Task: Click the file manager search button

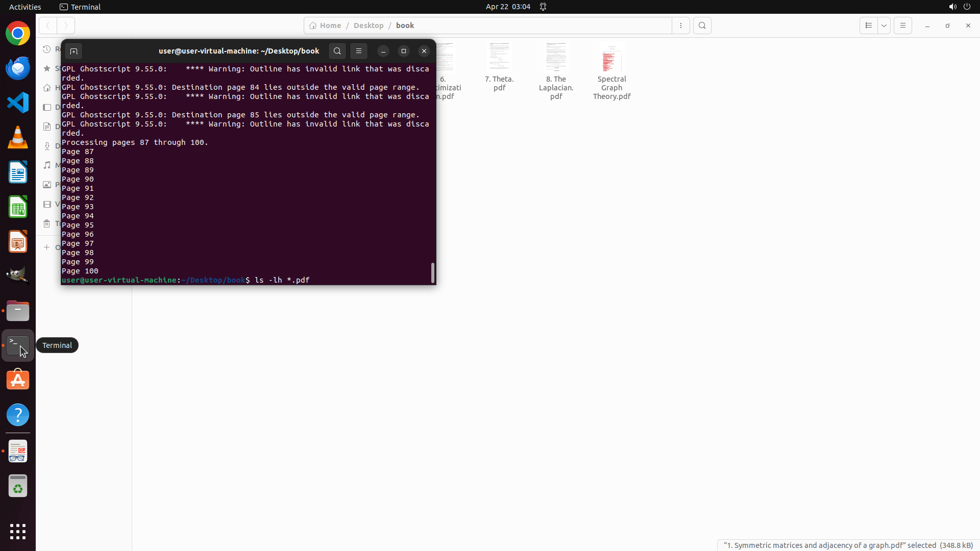Action: point(702,26)
